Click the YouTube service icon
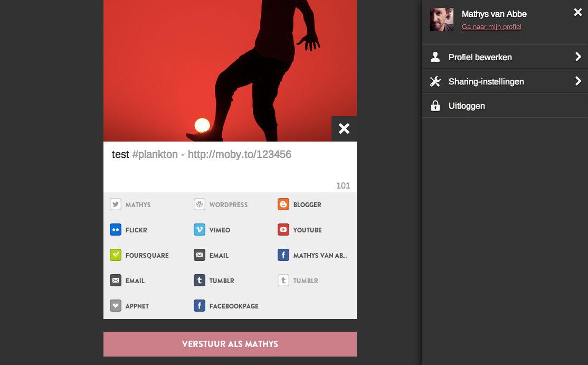The image size is (588, 365). [x=283, y=230]
